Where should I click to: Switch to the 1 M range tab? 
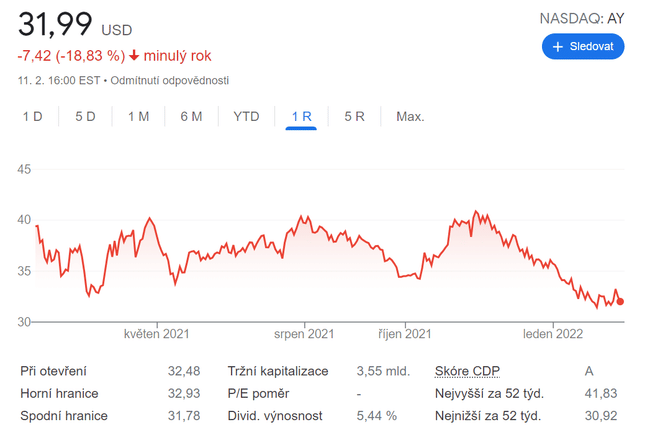pyautogui.click(x=138, y=117)
